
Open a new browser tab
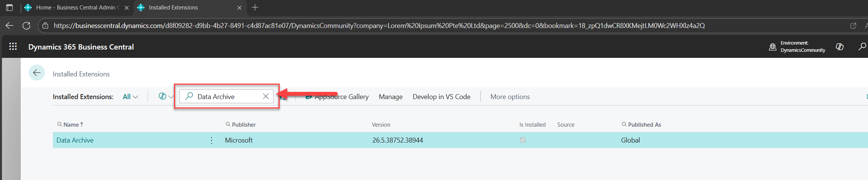pos(255,8)
